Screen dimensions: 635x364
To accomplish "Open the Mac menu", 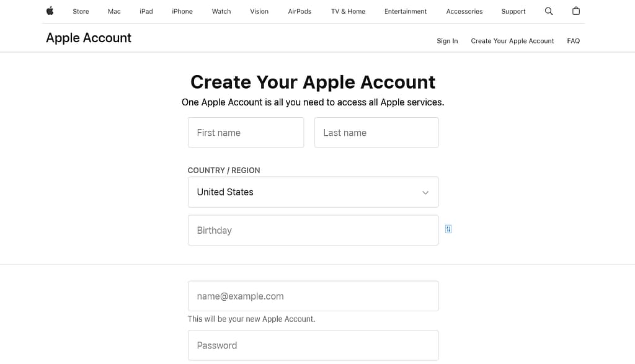I will click(114, 11).
